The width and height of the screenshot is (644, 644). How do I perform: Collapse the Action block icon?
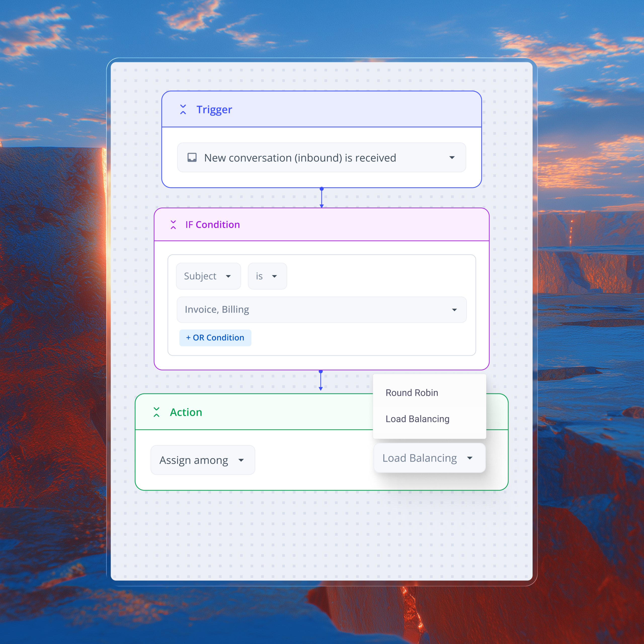point(156,412)
